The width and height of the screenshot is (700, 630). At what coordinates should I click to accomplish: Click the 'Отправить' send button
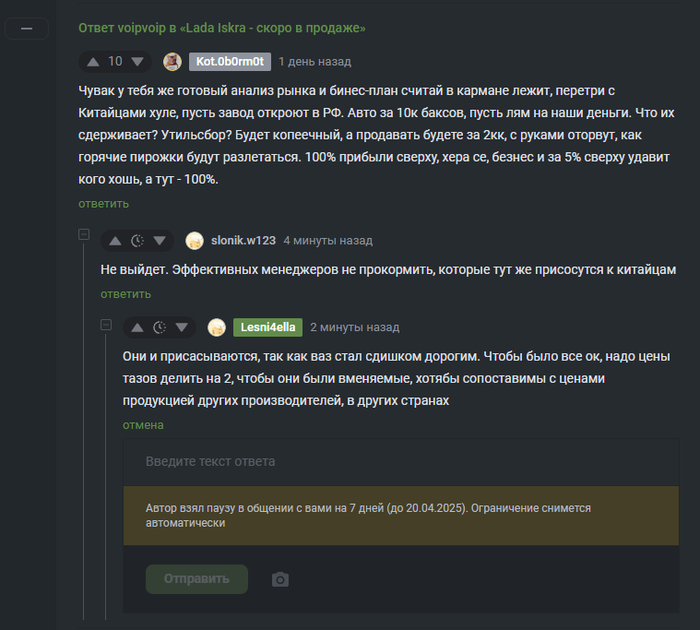[x=197, y=579]
